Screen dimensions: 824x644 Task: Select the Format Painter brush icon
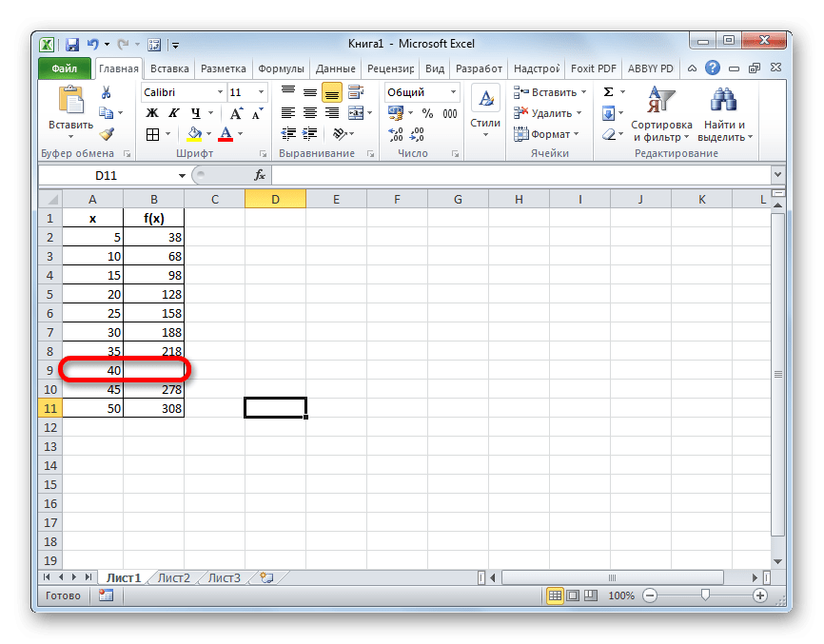pyautogui.click(x=107, y=134)
